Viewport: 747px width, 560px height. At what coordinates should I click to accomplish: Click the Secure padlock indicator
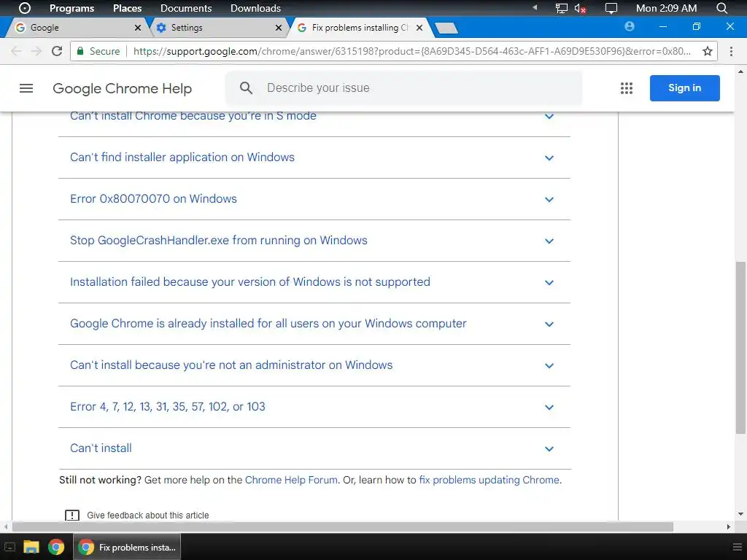pyautogui.click(x=98, y=51)
